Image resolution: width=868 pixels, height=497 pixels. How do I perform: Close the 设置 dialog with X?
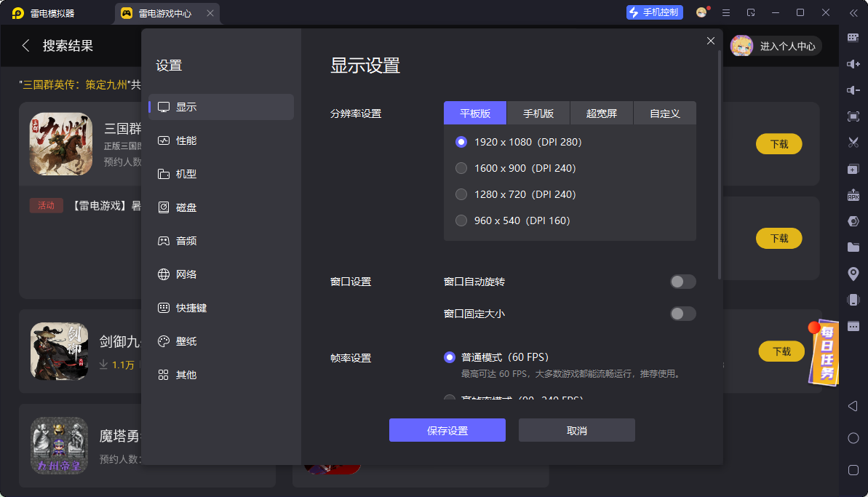711,41
